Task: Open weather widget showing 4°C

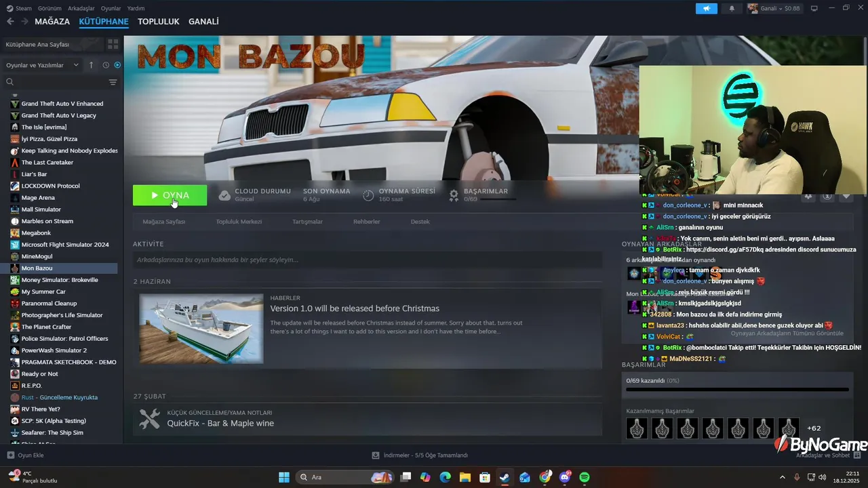Action: click(33, 477)
